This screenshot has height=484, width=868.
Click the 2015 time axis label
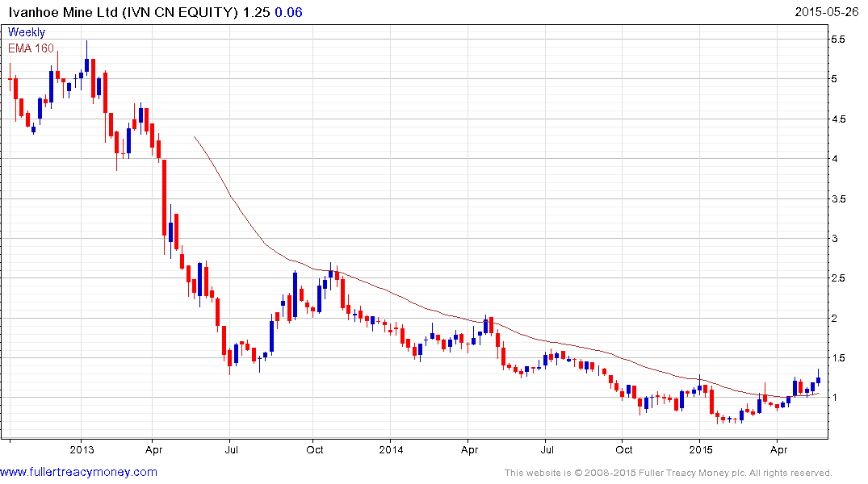click(701, 449)
